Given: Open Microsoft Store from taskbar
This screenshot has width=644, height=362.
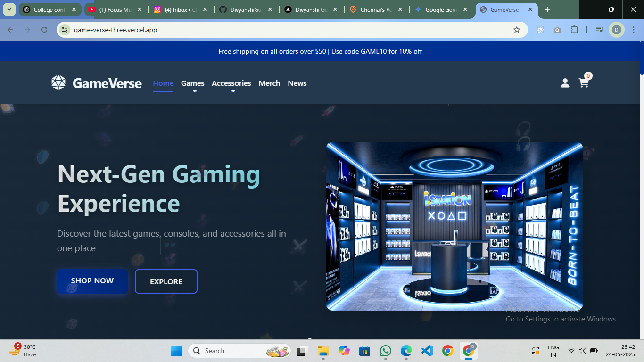Looking at the screenshot, I should pos(364,351).
